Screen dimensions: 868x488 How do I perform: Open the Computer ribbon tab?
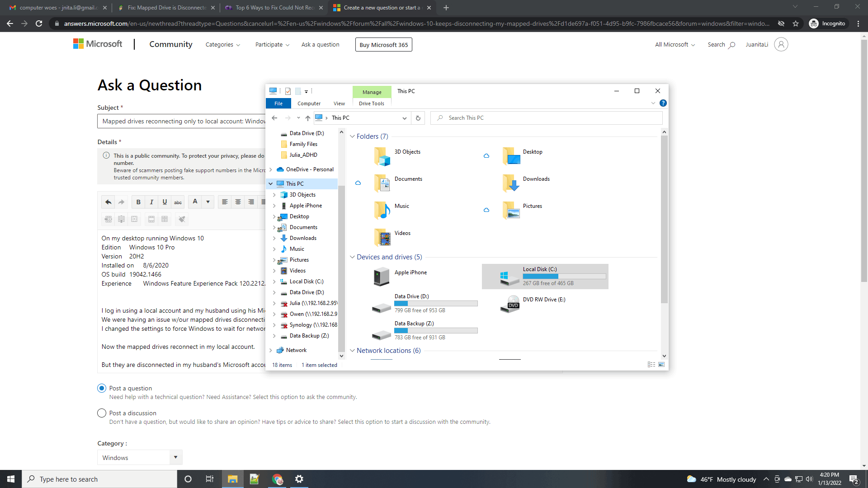309,103
